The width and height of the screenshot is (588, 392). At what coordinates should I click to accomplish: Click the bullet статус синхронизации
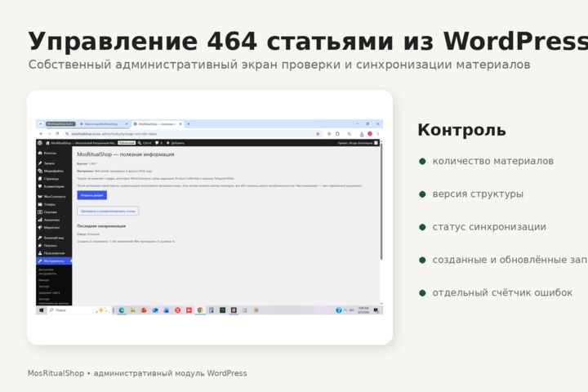489,226
